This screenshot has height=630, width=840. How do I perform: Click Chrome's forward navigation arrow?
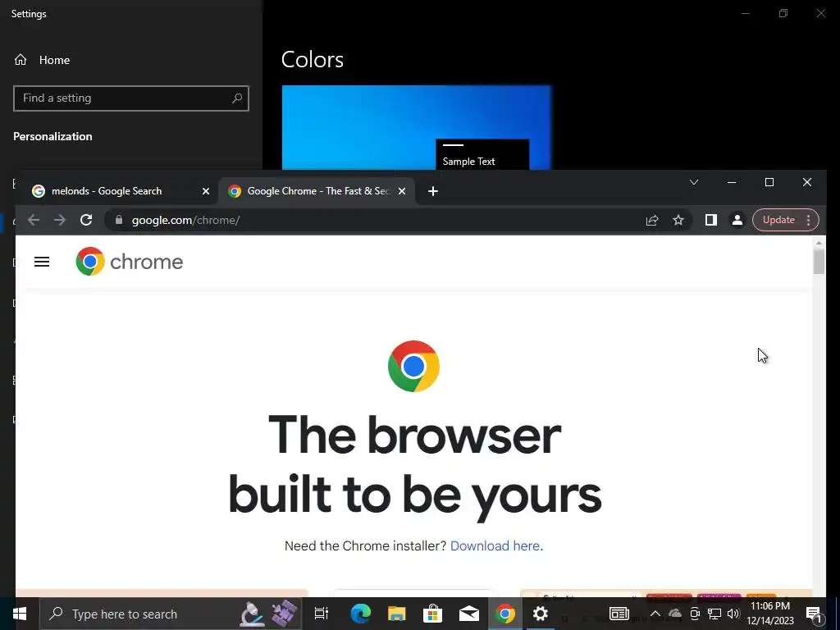point(59,220)
